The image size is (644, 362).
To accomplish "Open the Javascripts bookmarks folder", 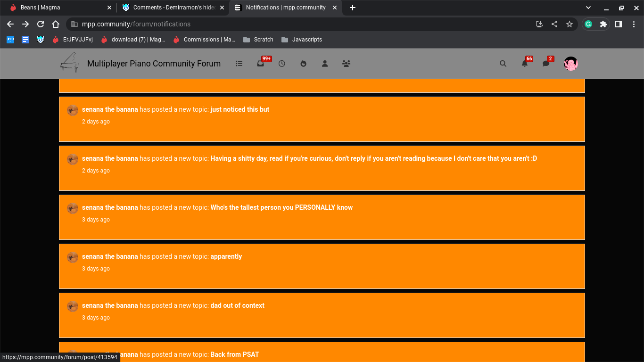I will pyautogui.click(x=302, y=40).
